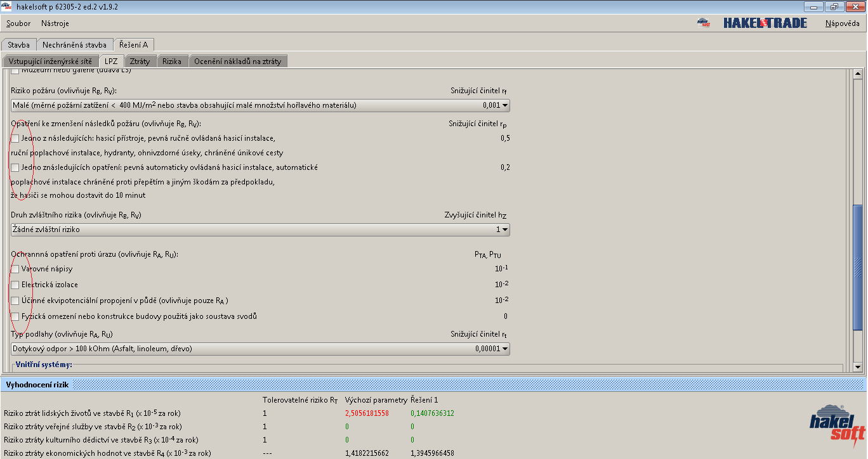
Task: Open the Druh zvláštního rizika dropdown
Action: (260, 229)
